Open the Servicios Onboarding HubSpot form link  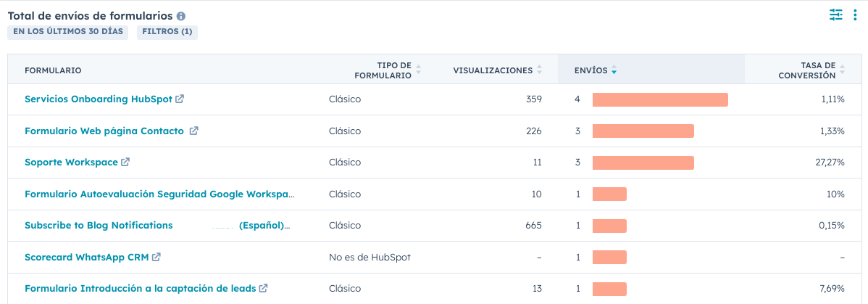click(x=99, y=99)
